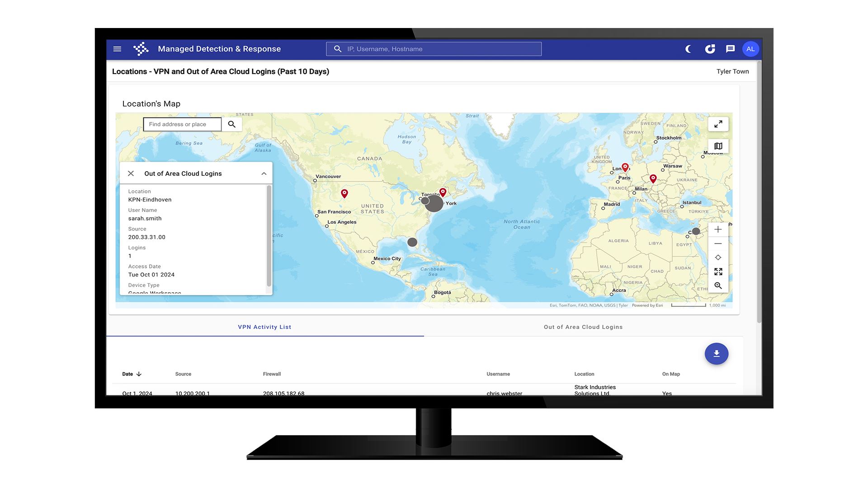Click the map address search button

point(232,124)
